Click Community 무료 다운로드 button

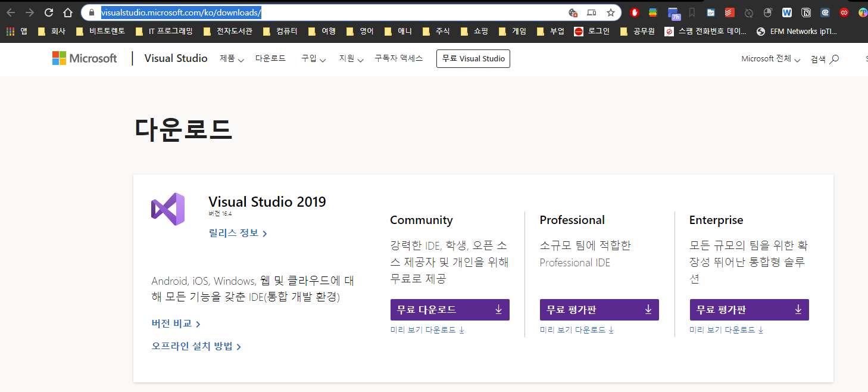450,310
